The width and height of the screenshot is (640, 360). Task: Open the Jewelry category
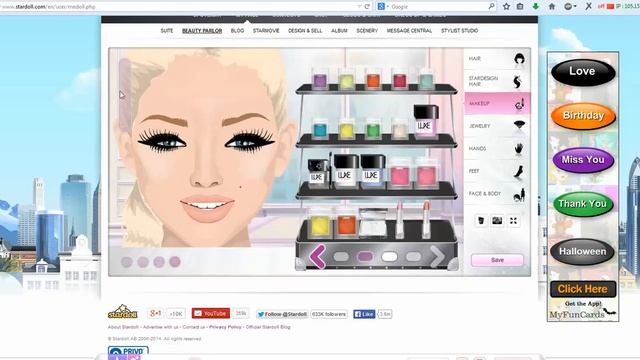click(497, 126)
